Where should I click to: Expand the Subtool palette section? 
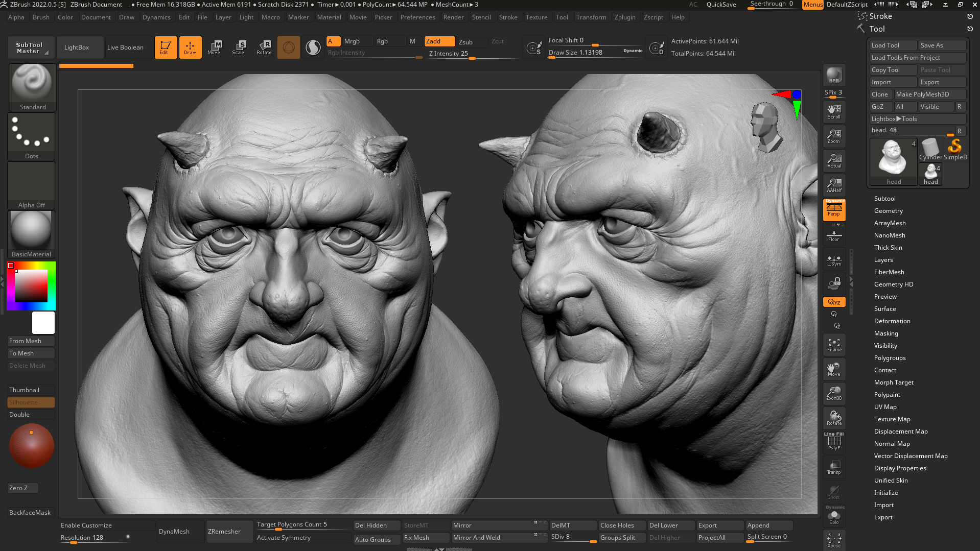(x=884, y=199)
